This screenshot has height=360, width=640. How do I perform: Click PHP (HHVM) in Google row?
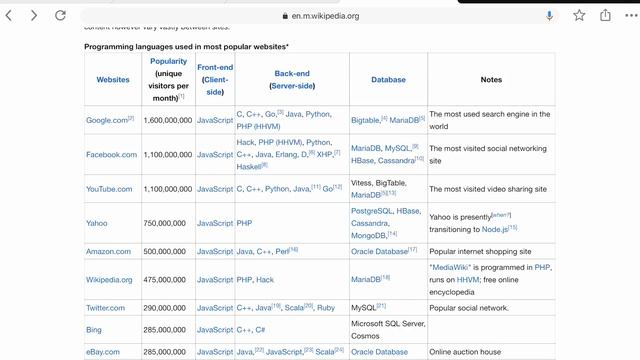coord(258,127)
